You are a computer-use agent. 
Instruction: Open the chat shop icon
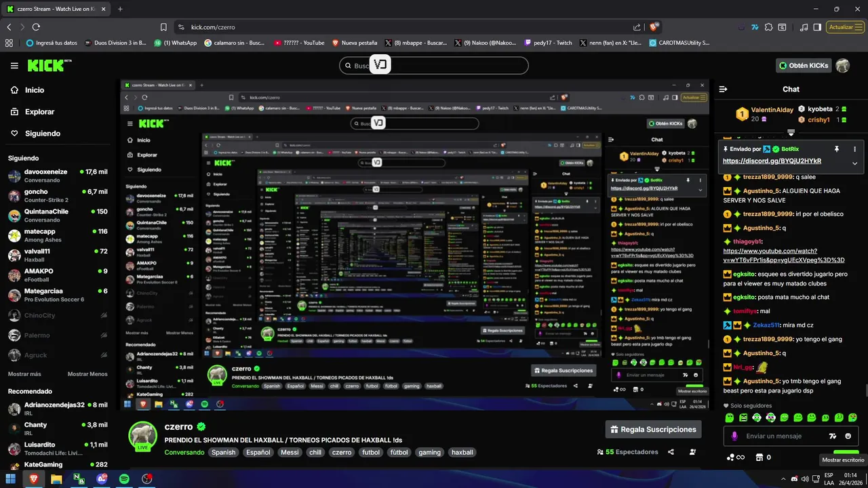[759, 457]
